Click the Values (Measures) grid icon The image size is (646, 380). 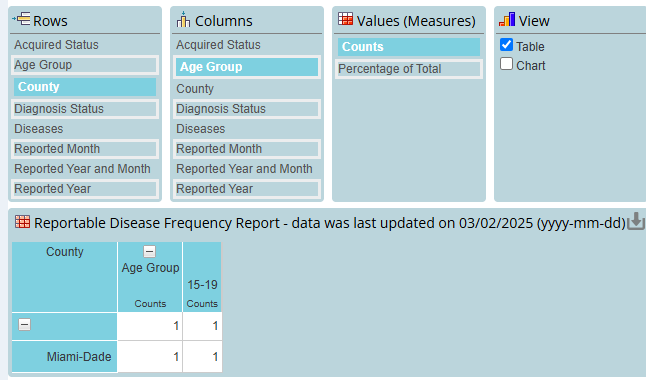[x=345, y=19]
